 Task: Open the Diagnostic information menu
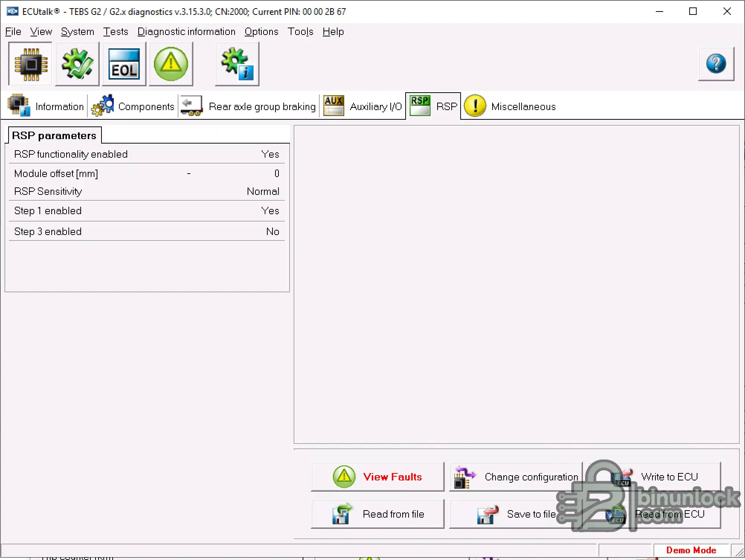[x=187, y=32]
